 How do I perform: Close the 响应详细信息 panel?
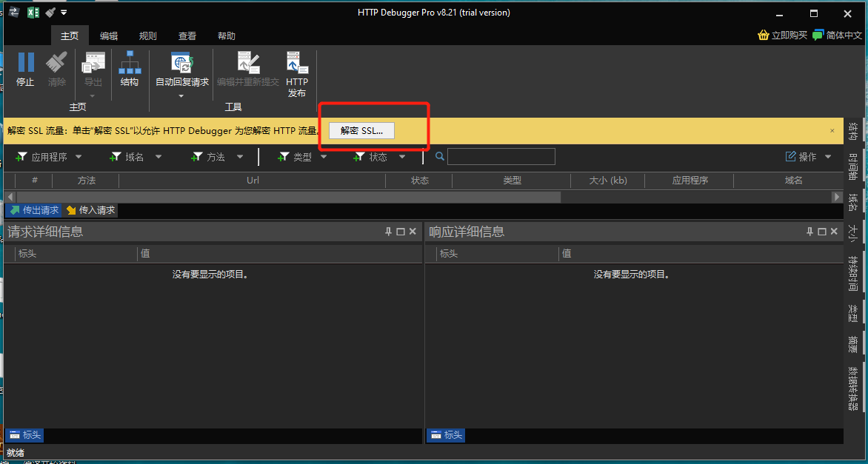(x=834, y=232)
